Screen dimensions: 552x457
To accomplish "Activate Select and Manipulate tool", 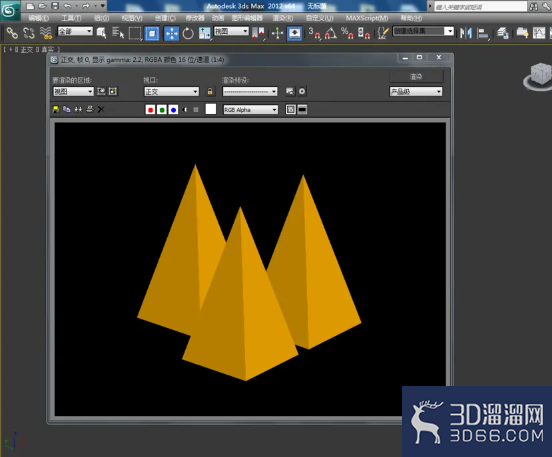I will (x=277, y=33).
